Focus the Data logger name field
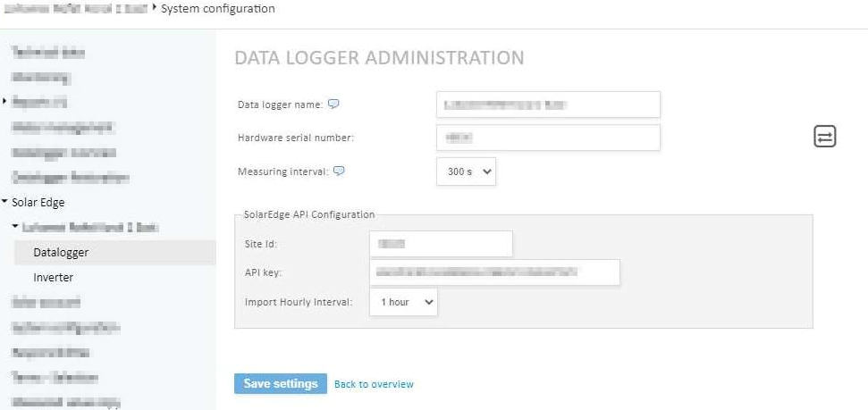 (548, 105)
